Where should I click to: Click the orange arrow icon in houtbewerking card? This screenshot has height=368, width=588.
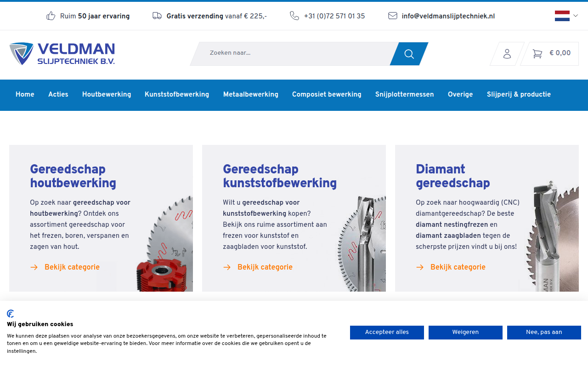coord(34,267)
